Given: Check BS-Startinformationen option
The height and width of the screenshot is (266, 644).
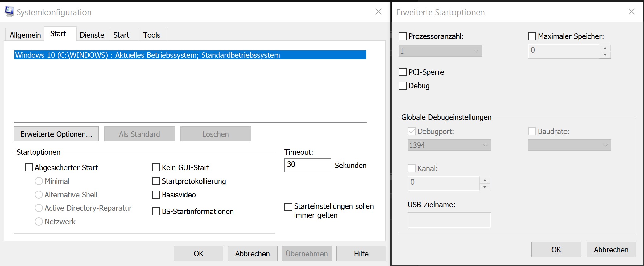Looking at the screenshot, I should tap(156, 211).
